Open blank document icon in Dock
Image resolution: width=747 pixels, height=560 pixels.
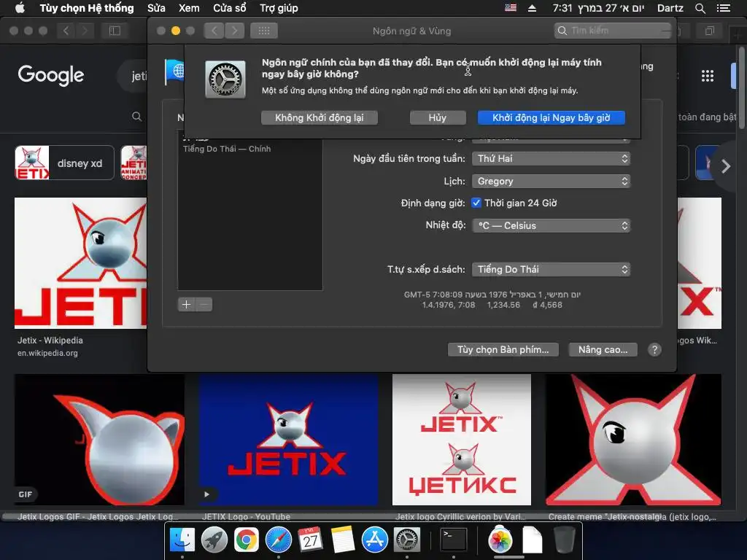click(532, 540)
